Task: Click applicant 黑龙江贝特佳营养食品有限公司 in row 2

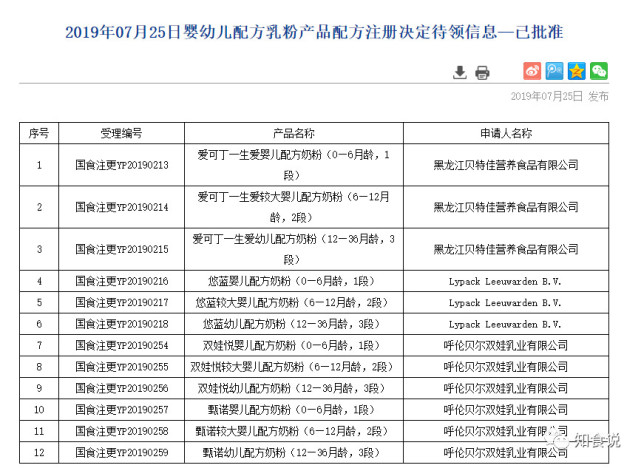Action: click(506, 207)
